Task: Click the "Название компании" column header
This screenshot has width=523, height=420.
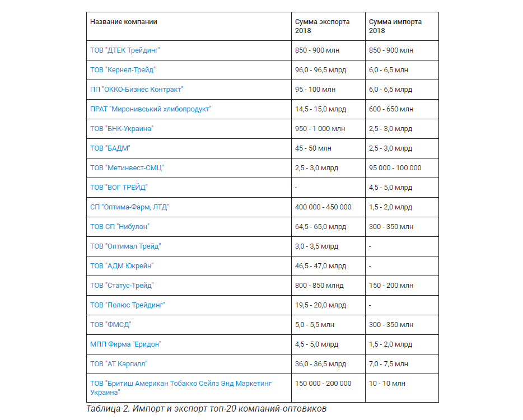Action: (123, 22)
